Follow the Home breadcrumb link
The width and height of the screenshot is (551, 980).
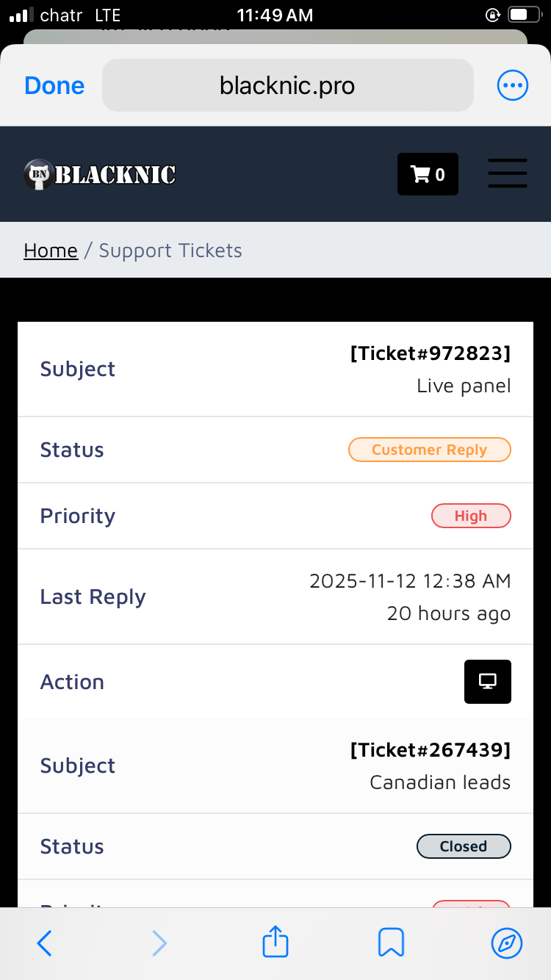[51, 251]
